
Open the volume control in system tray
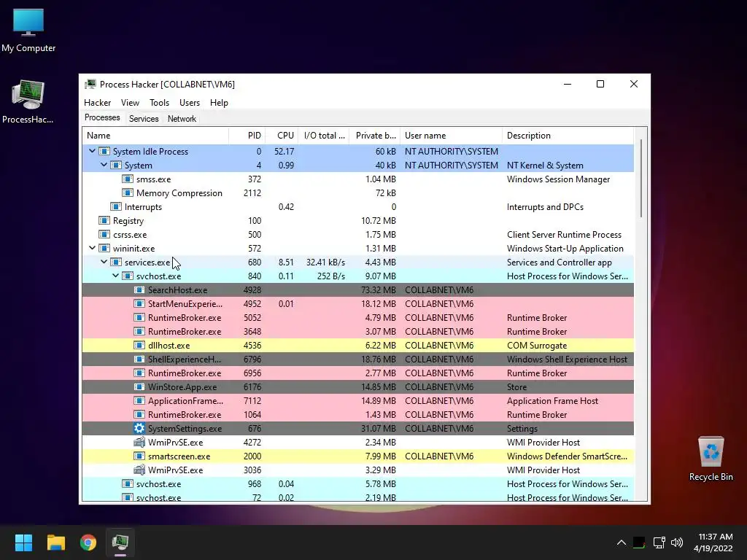(x=677, y=542)
